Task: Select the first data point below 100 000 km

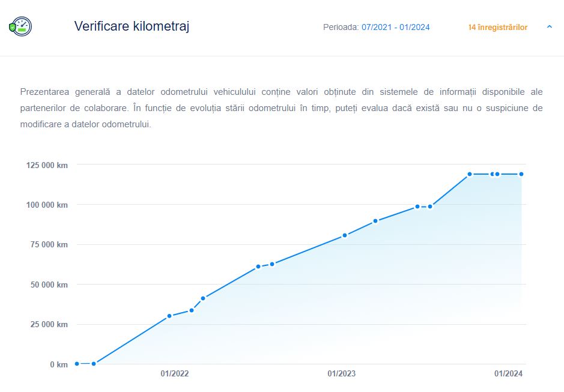Action: (417, 207)
